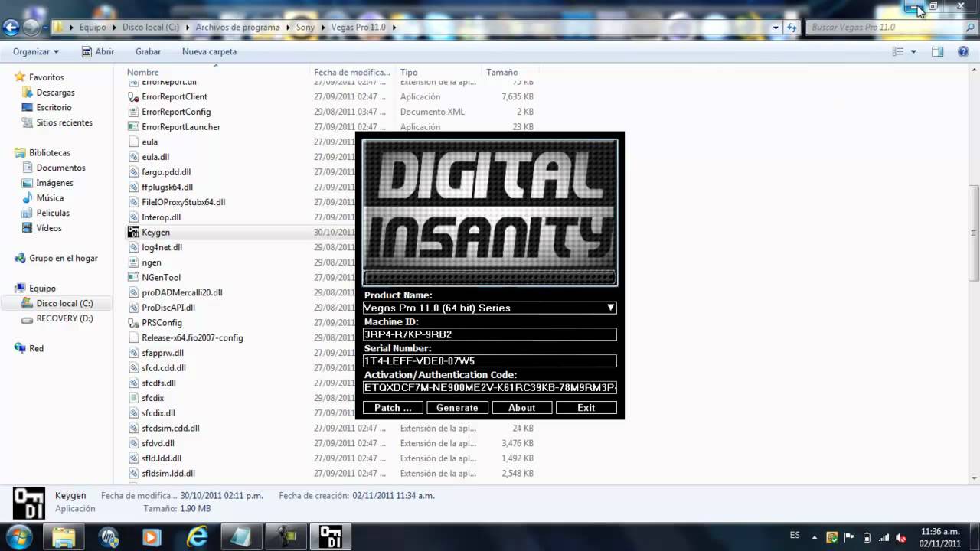
Task: Click Disco local (C:) in address bar
Action: tap(151, 27)
